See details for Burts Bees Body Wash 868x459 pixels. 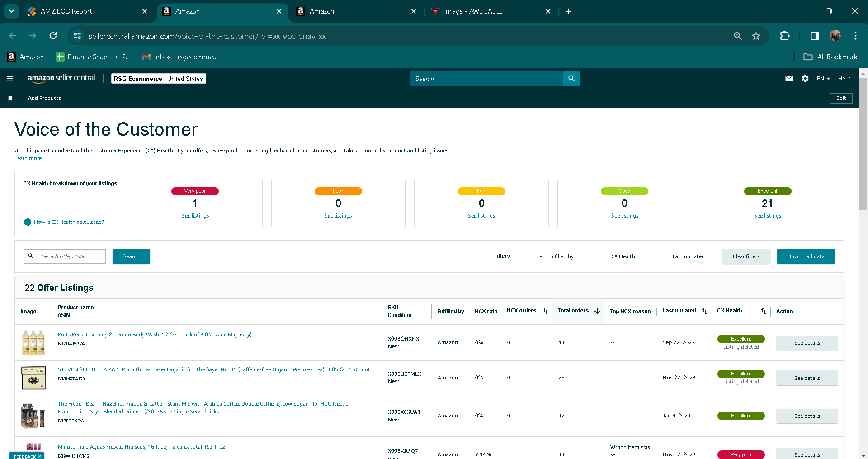tap(807, 343)
